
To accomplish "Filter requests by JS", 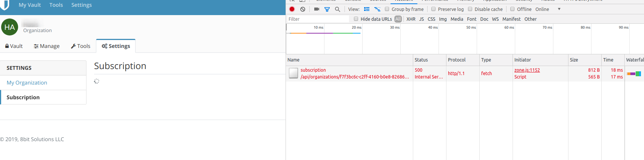I will (x=422, y=19).
